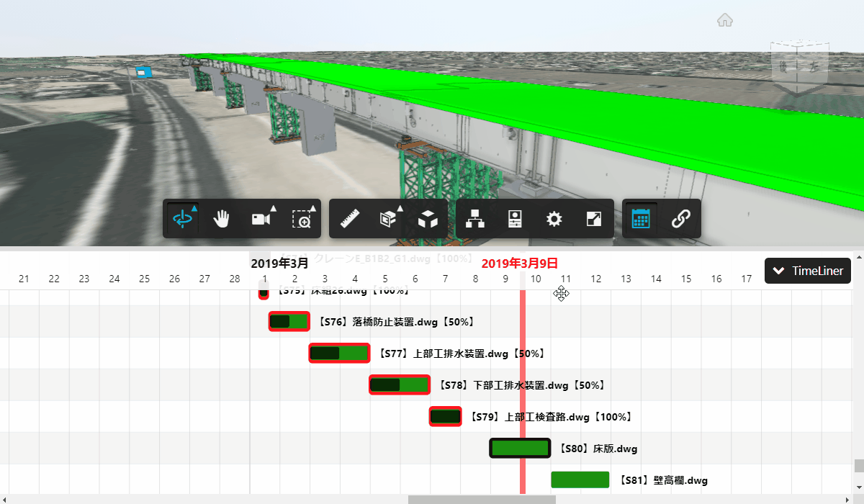Toggle full screen mode
Viewport: 864px width, 504px height.
(593, 219)
